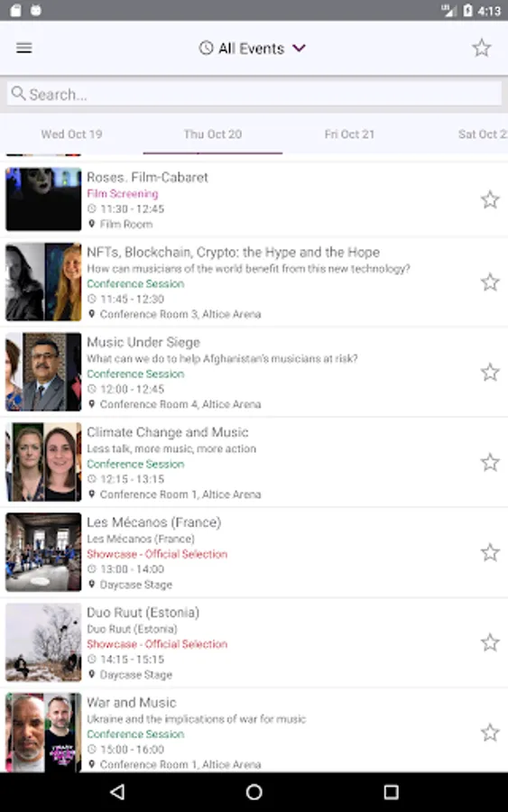Tap the Duo Ruut event thumbnail

click(x=43, y=642)
